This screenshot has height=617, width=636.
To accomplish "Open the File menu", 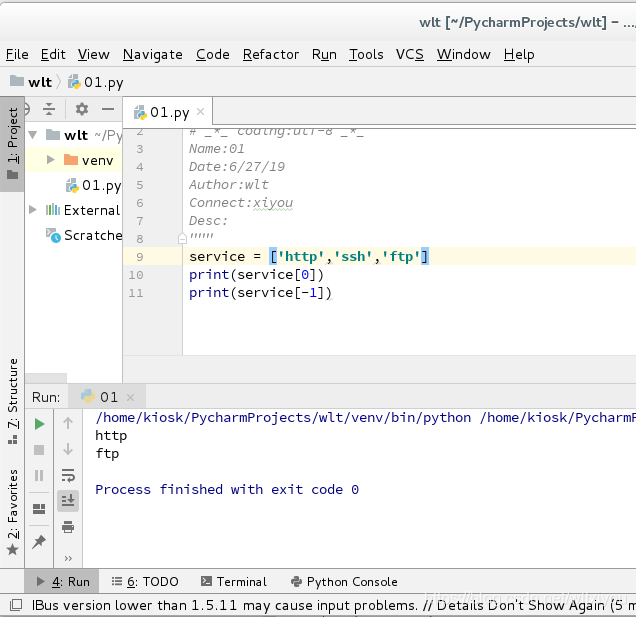I will (17, 54).
